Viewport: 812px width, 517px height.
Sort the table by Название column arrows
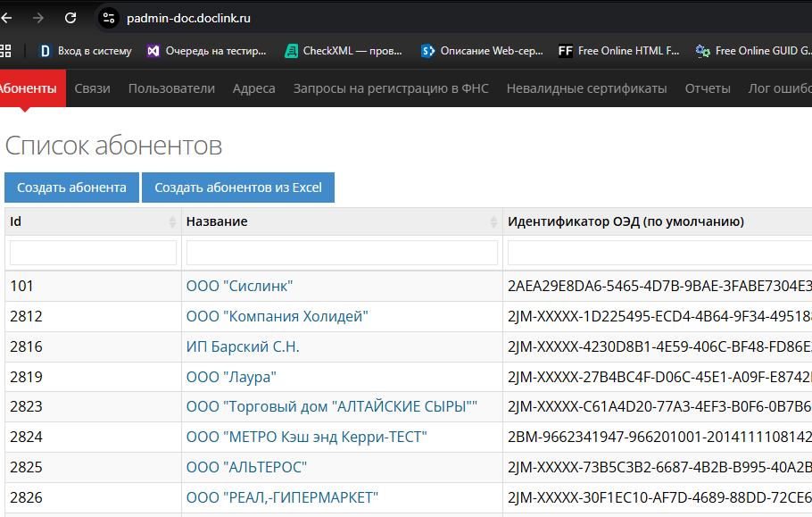point(493,221)
